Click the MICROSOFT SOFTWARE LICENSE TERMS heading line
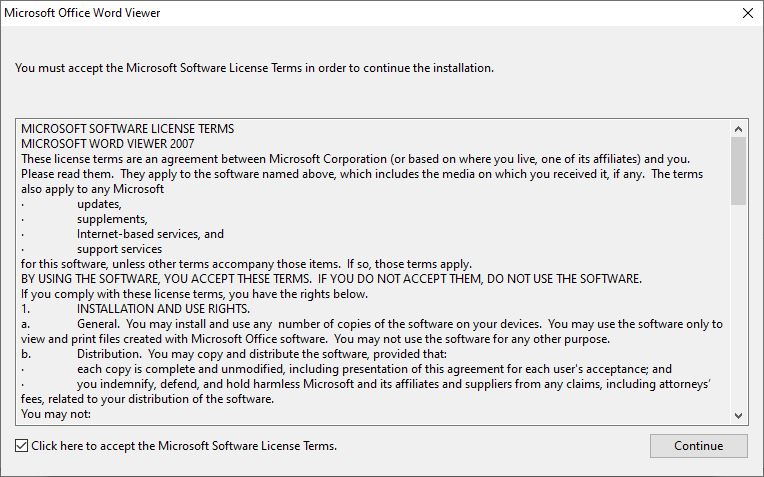 128,129
